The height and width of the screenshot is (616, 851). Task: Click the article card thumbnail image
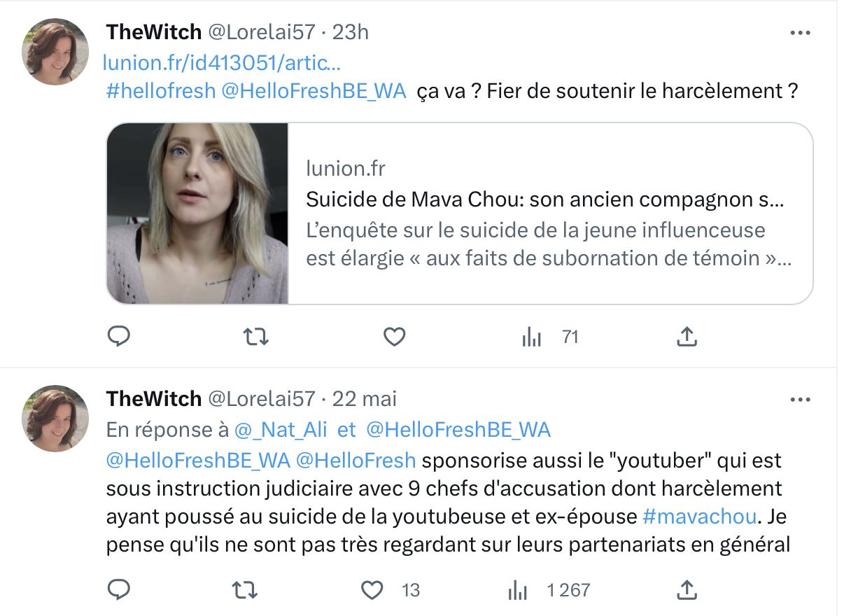[x=197, y=213]
